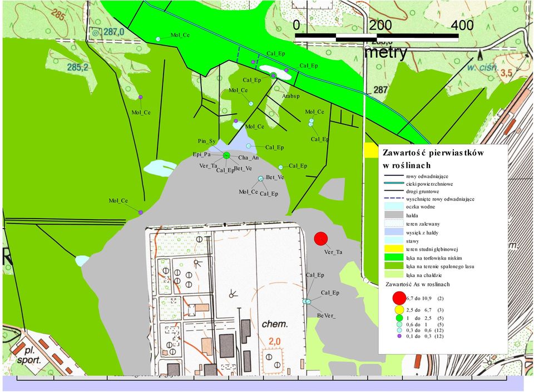Click the '285,2' elevation label
The height and width of the screenshot is (392, 534).
click(x=77, y=67)
